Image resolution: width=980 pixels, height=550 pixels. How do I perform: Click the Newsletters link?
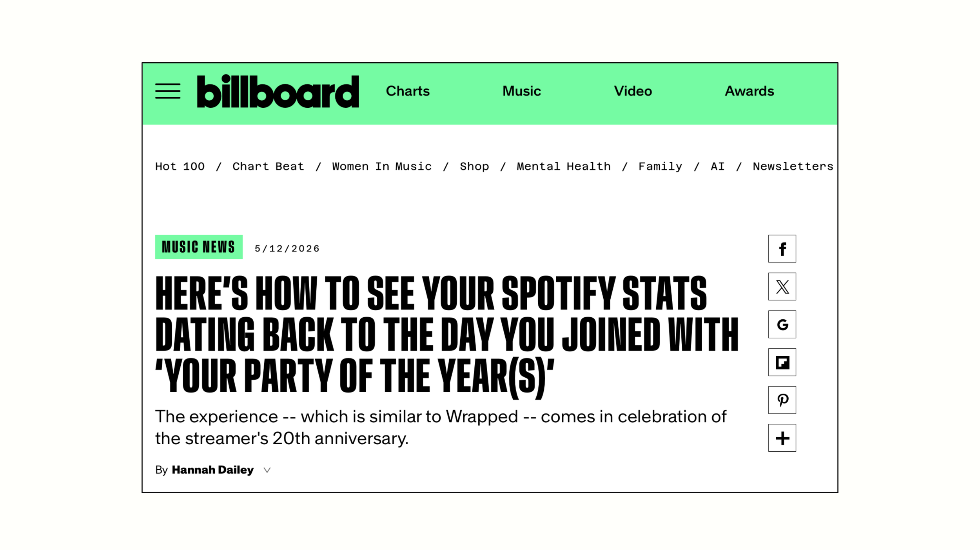[x=793, y=166]
